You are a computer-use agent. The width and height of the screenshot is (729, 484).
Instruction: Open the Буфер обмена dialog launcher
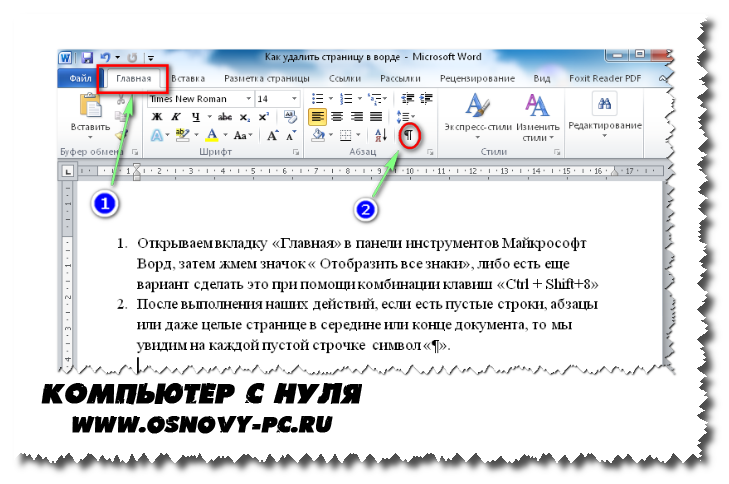point(135,152)
